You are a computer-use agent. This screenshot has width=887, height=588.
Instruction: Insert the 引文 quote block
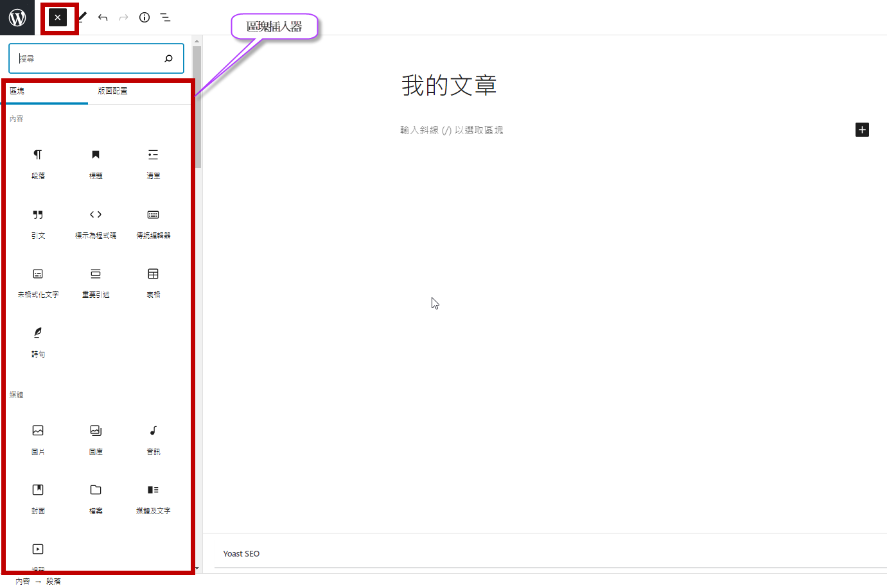[38, 223]
